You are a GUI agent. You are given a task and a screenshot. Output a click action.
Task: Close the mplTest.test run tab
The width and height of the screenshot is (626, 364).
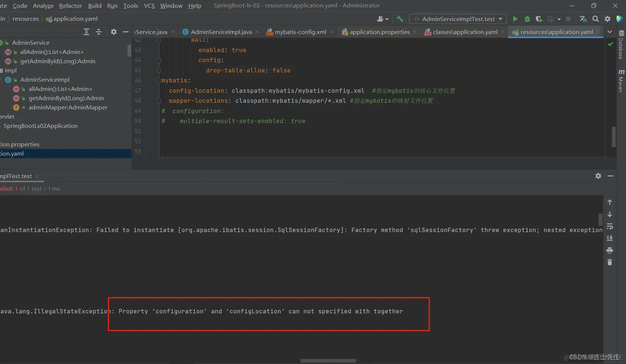(x=37, y=176)
